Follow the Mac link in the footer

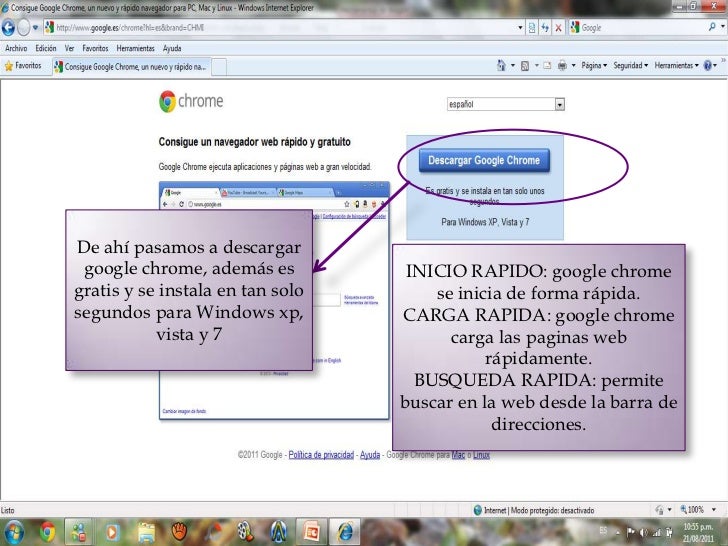coord(458,455)
